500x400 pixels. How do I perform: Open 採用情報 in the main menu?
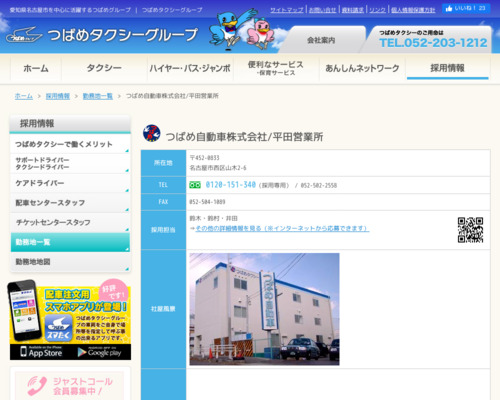click(448, 69)
